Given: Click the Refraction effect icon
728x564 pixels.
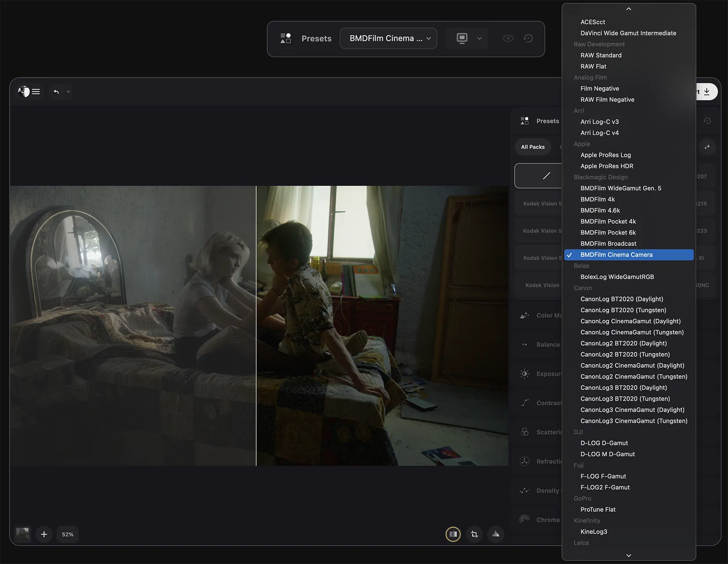Looking at the screenshot, I should tap(525, 461).
